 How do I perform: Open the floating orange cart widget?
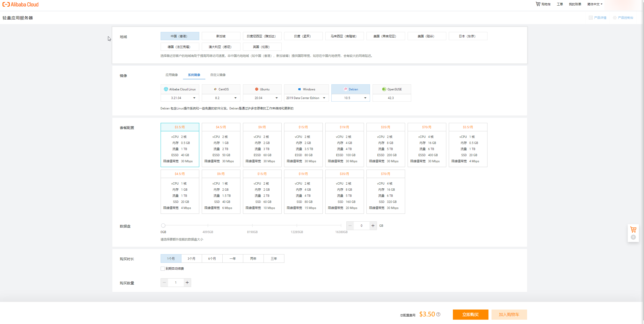point(633,233)
